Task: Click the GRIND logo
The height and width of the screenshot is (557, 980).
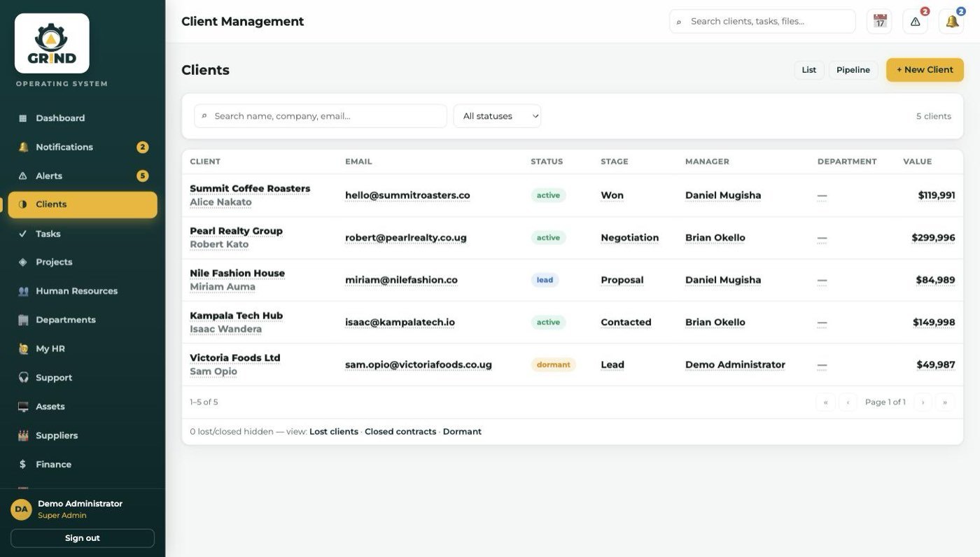Action: (52, 43)
